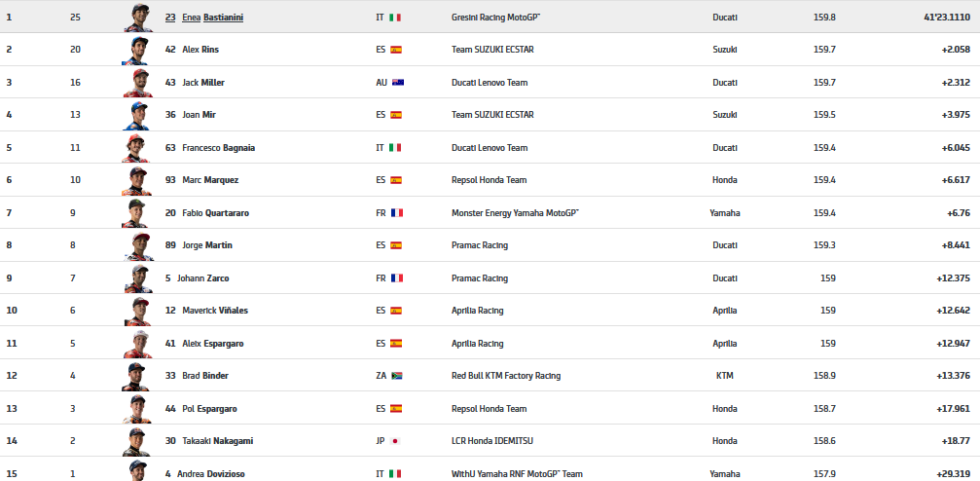Viewport: 980px width, 481px height.
Task: Select rider name Jack Miller
Action: point(203,83)
